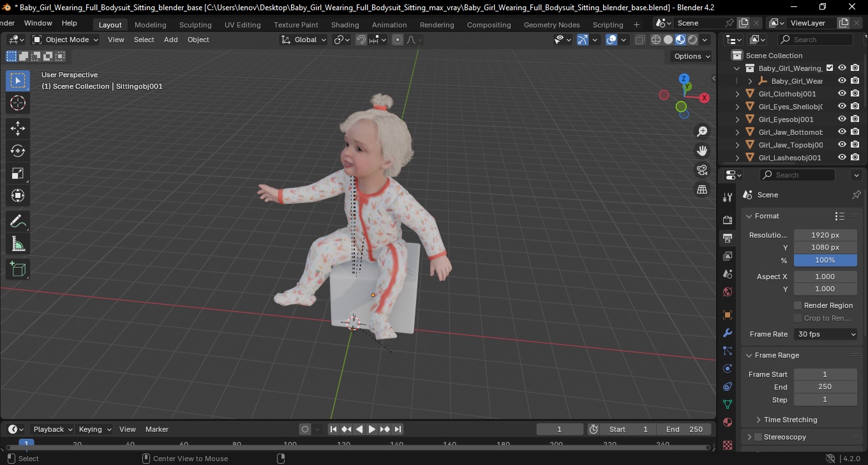Open the Playback dropdown in timeline
This screenshot has height=465, width=868.
click(52, 429)
